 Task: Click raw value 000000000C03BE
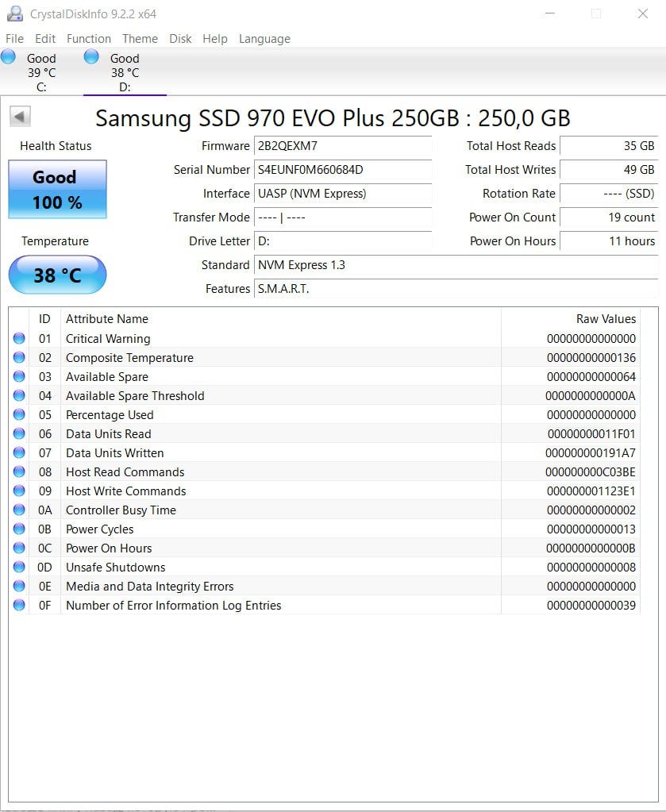click(x=591, y=472)
